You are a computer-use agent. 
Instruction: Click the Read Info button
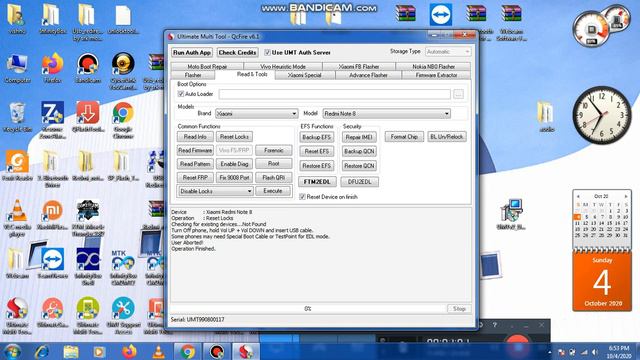tap(195, 137)
